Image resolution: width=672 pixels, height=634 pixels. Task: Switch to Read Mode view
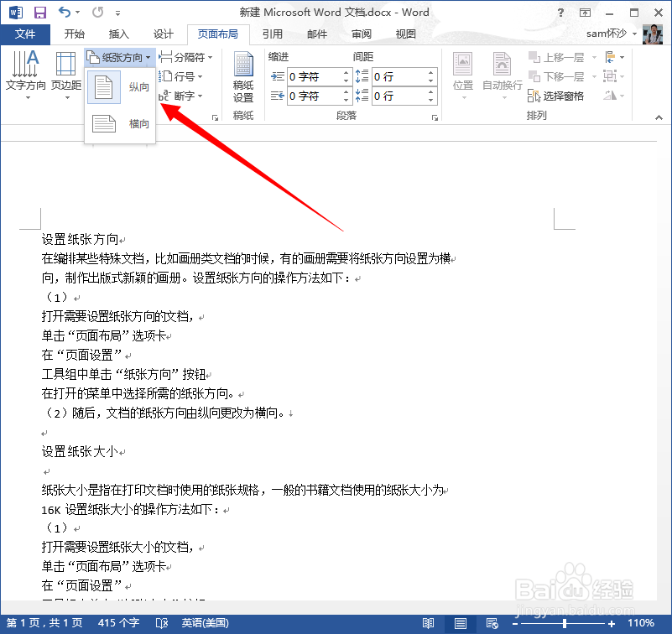tap(428, 623)
